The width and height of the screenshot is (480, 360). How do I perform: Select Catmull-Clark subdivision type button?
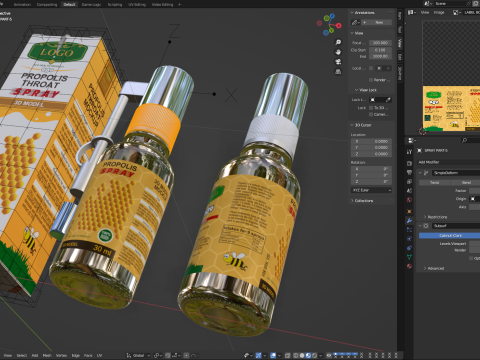449,235
